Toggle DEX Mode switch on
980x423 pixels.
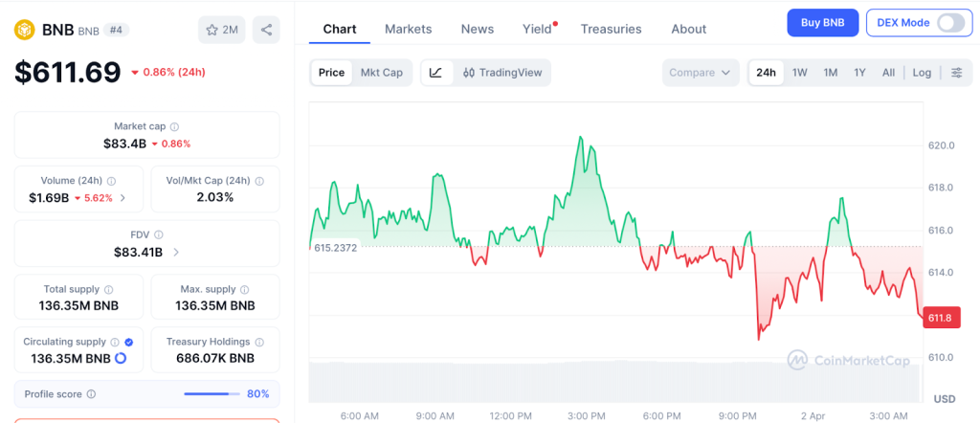[x=950, y=23]
